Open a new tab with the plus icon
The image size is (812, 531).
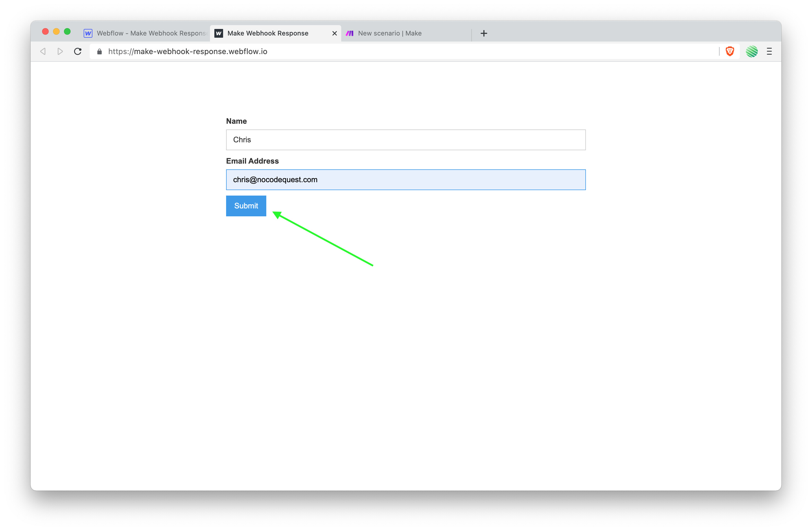(484, 33)
